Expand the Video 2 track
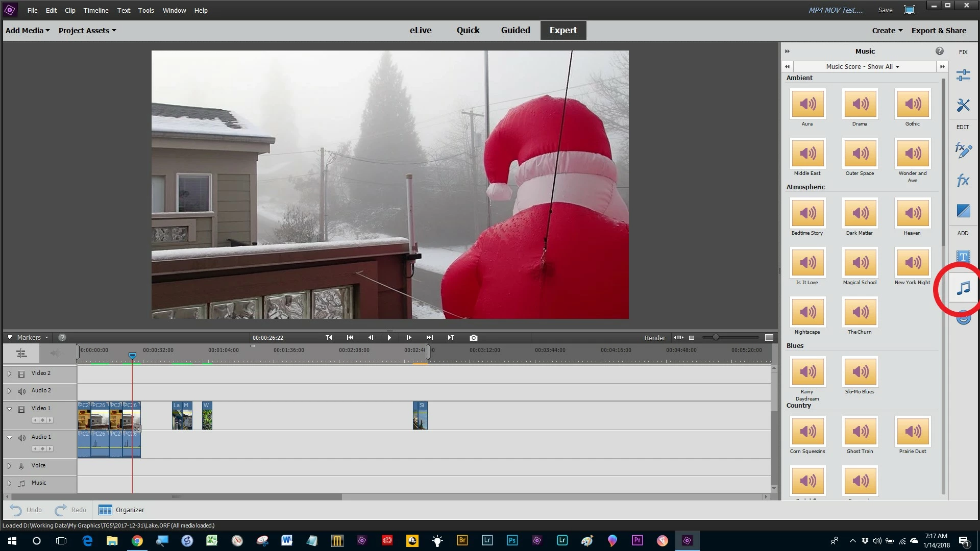980x551 pixels. pyautogui.click(x=9, y=373)
